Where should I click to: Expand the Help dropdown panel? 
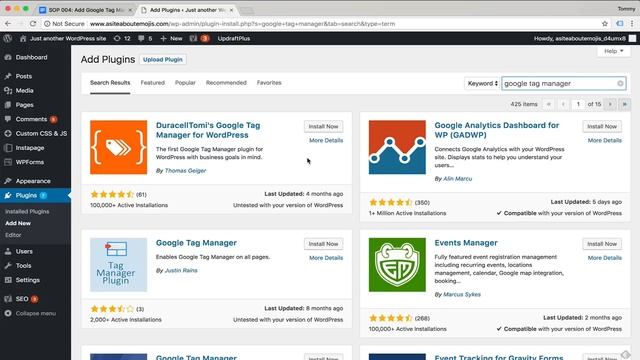tap(613, 51)
